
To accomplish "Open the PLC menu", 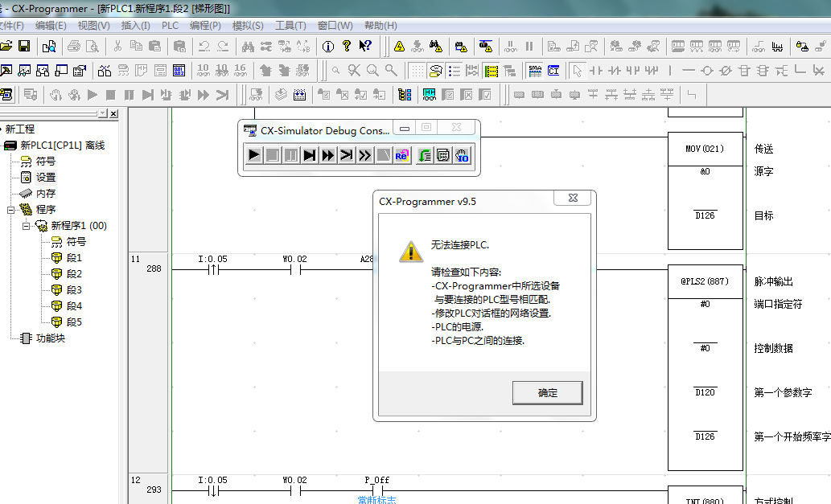I will 171,26.
